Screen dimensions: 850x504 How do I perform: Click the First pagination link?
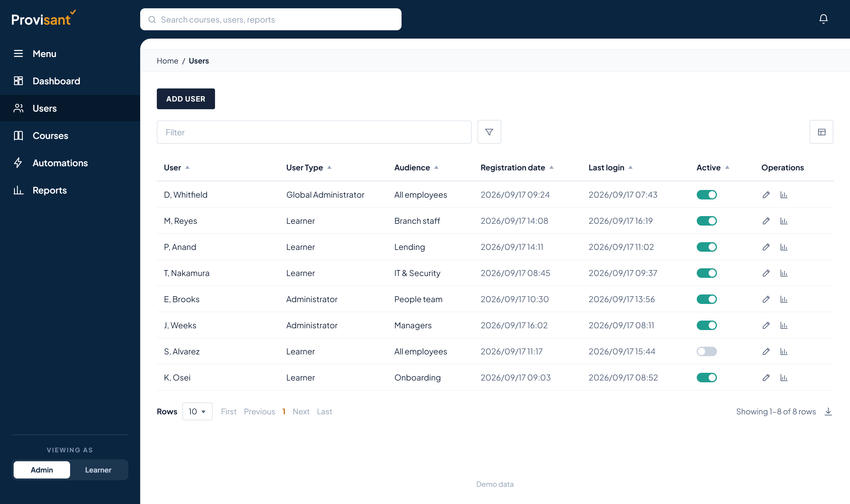(229, 411)
